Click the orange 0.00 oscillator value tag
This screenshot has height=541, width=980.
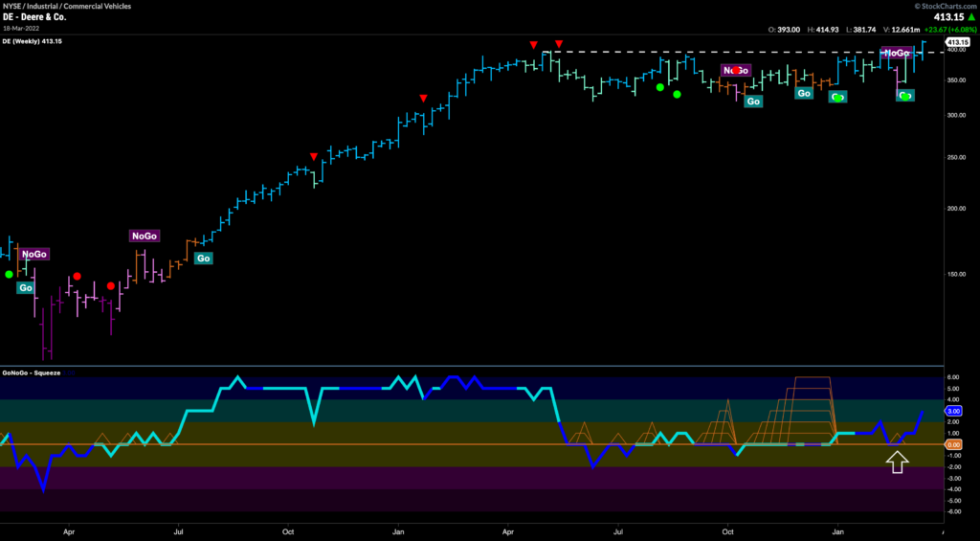[x=954, y=444]
